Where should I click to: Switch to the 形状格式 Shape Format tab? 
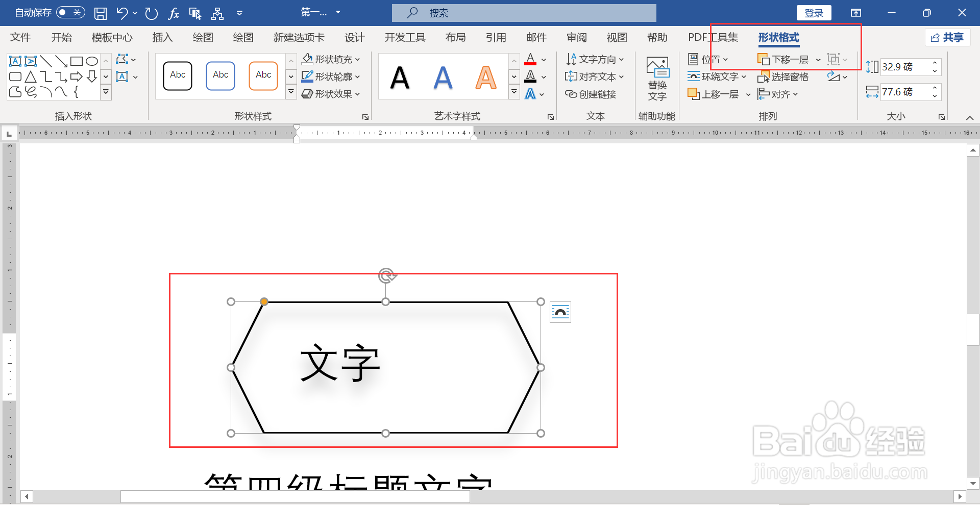pyautogui.click(x=778, y=37)
